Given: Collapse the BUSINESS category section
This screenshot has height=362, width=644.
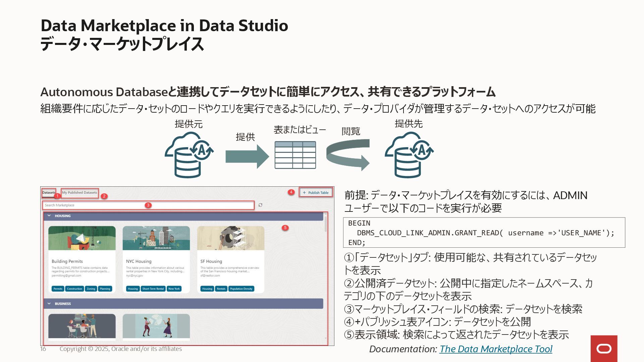Looking at the screenshot, I should [x=49, y=304].
